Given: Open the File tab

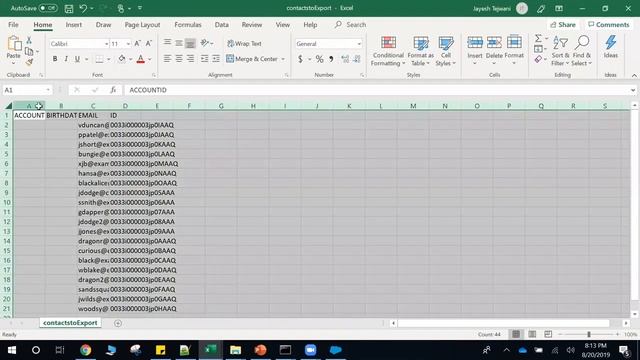Looking at the screenshot, I should (13, 24).
